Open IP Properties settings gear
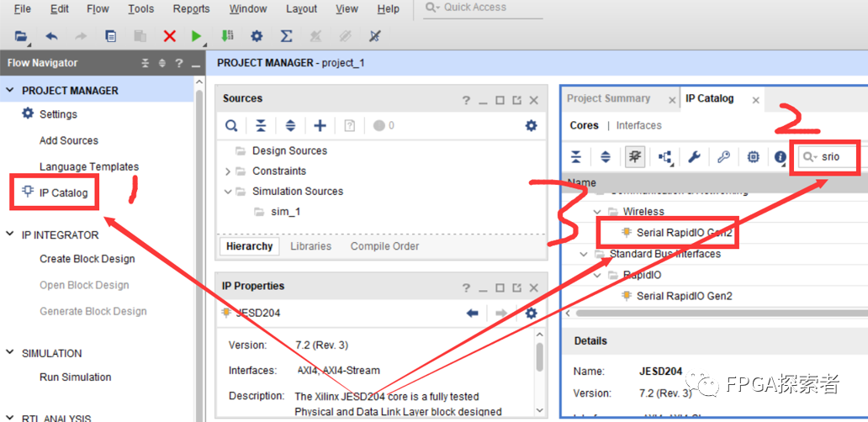868x422 pixels. [531, 314]
